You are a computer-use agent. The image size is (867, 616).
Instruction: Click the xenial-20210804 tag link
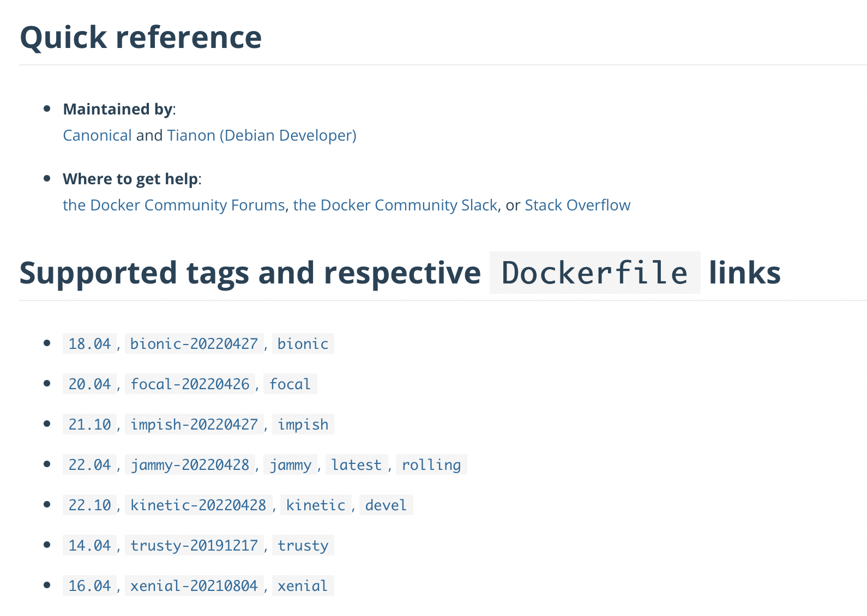pos(194,586)
